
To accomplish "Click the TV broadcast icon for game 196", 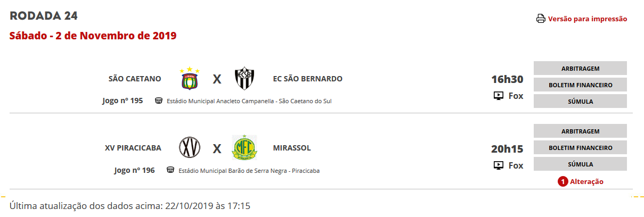I will [499, 165].
